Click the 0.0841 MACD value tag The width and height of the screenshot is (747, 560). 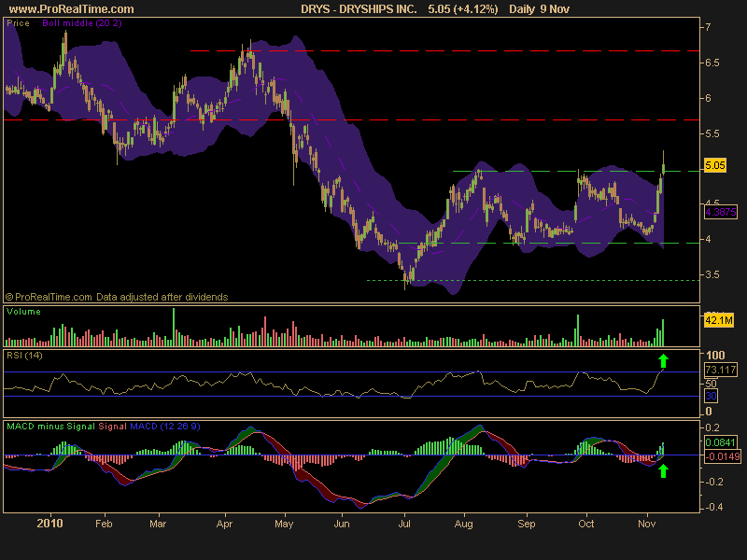[x=720, y=441]
